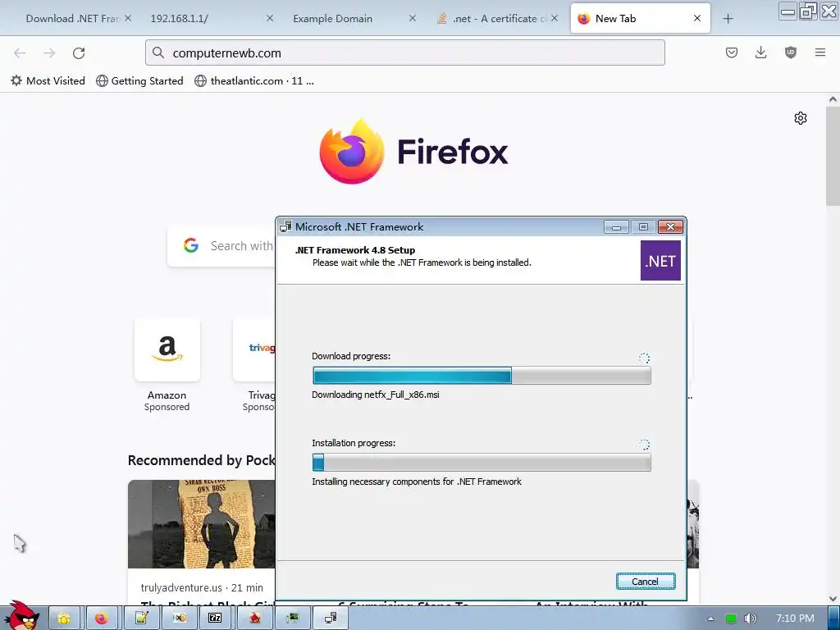Open new tab personalize gear settings
The width and height of the screenshot is (840, 630).
(x=801, y=118)
